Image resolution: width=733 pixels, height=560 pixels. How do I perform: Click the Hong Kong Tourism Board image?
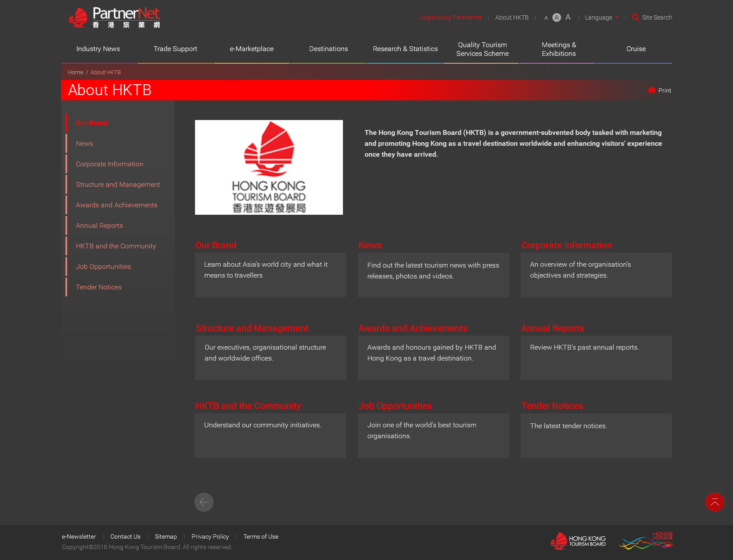click(x=269, y=167)
